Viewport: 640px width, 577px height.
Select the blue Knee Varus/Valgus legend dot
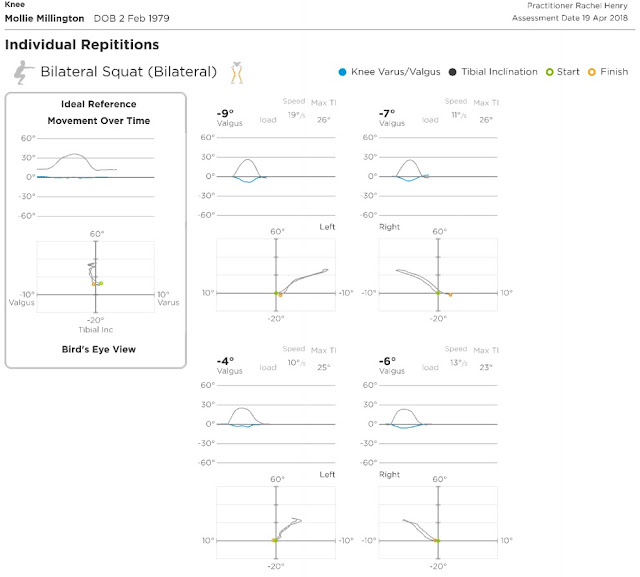[342, 72]
